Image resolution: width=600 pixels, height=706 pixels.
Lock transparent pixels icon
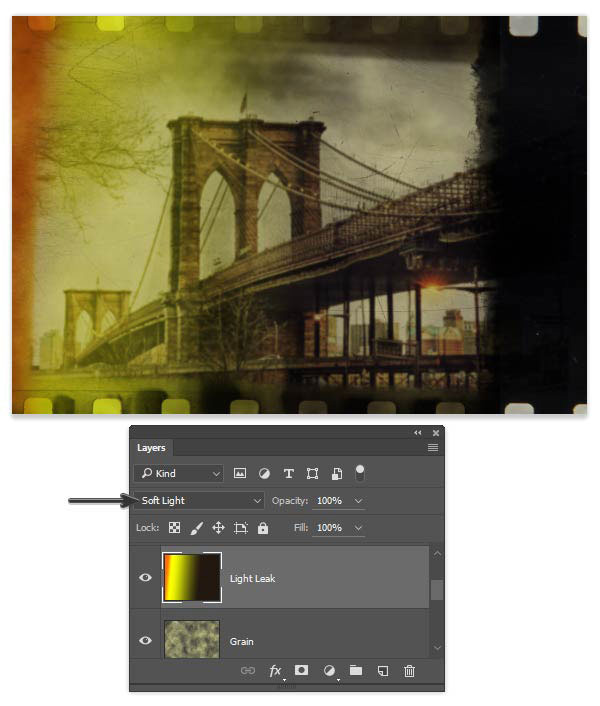[x=174, y=528]
